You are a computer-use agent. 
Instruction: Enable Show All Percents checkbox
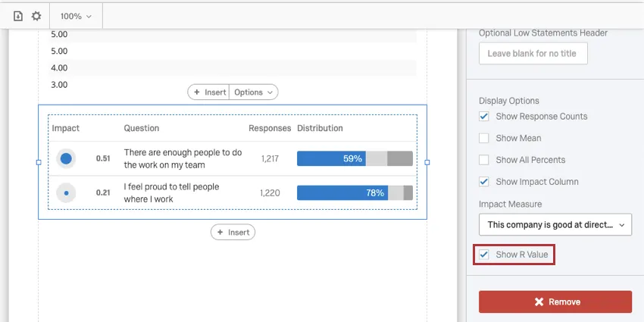click(484, 160)
